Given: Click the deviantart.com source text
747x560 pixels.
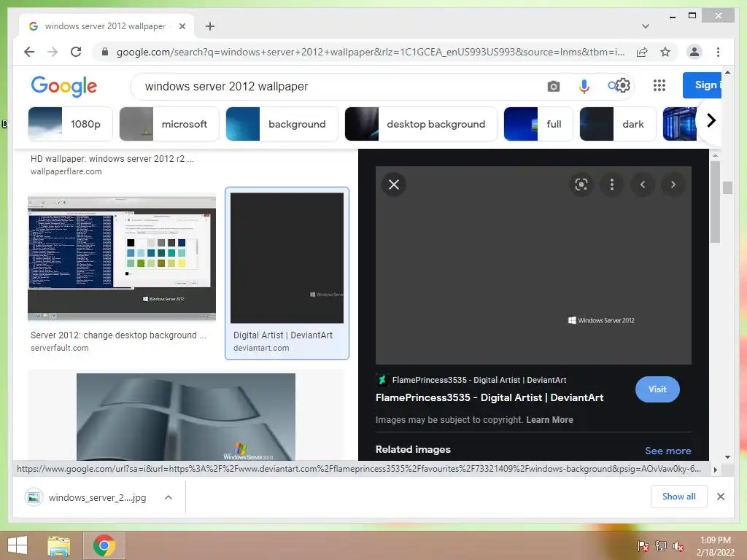Looking at the screenshot, I should [x=261, y=348].
